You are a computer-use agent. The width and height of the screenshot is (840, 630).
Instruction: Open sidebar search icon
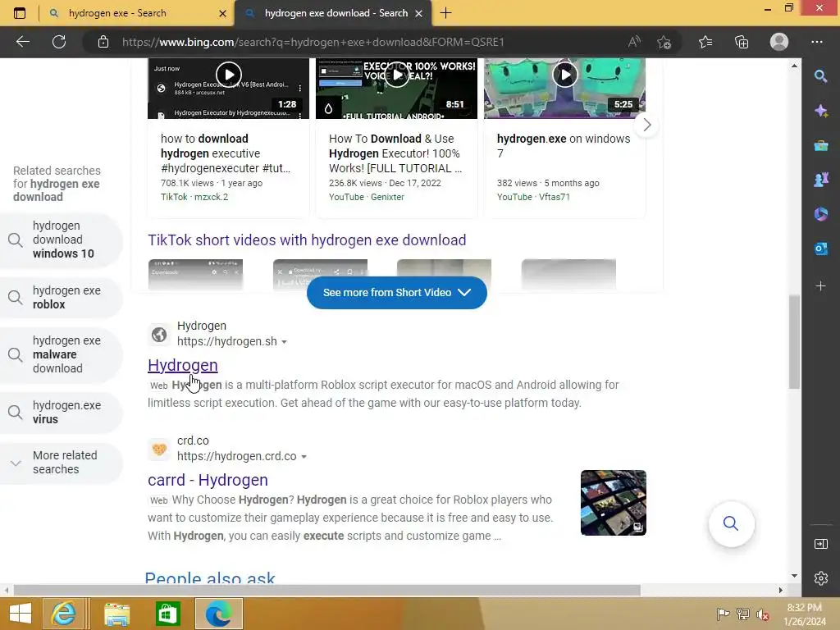pyautogui.click(x=820, y=76)
